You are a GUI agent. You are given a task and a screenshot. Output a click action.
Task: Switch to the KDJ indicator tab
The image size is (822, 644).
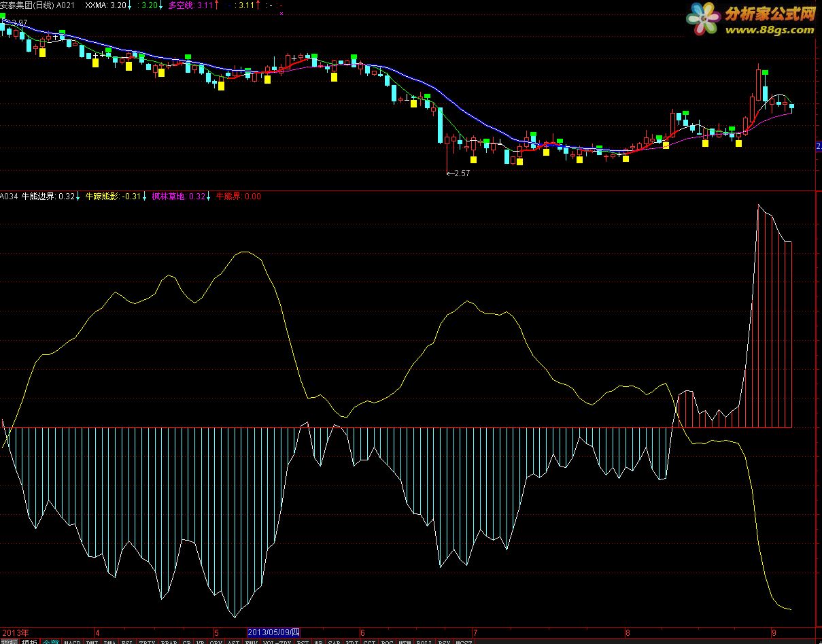352,641
